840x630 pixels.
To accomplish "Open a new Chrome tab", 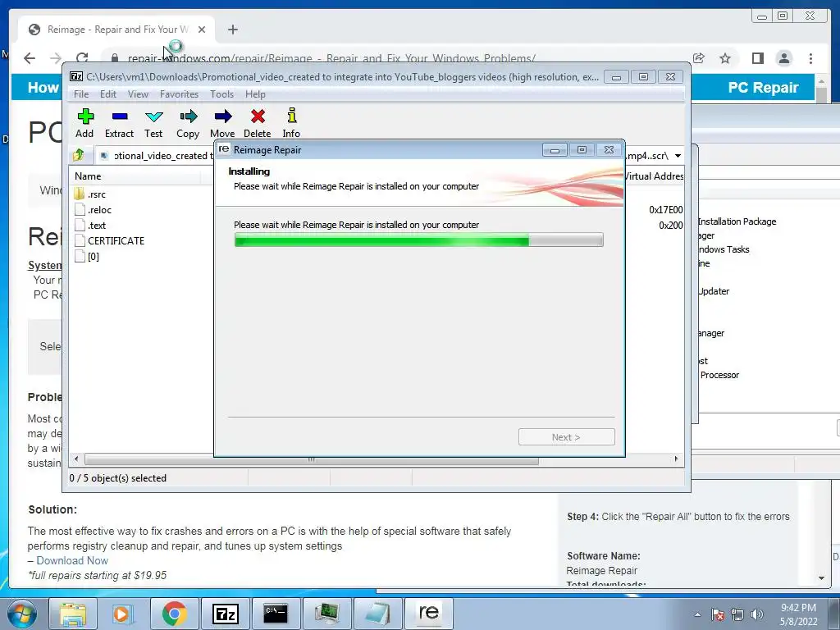I will click(x=232, y=30).
